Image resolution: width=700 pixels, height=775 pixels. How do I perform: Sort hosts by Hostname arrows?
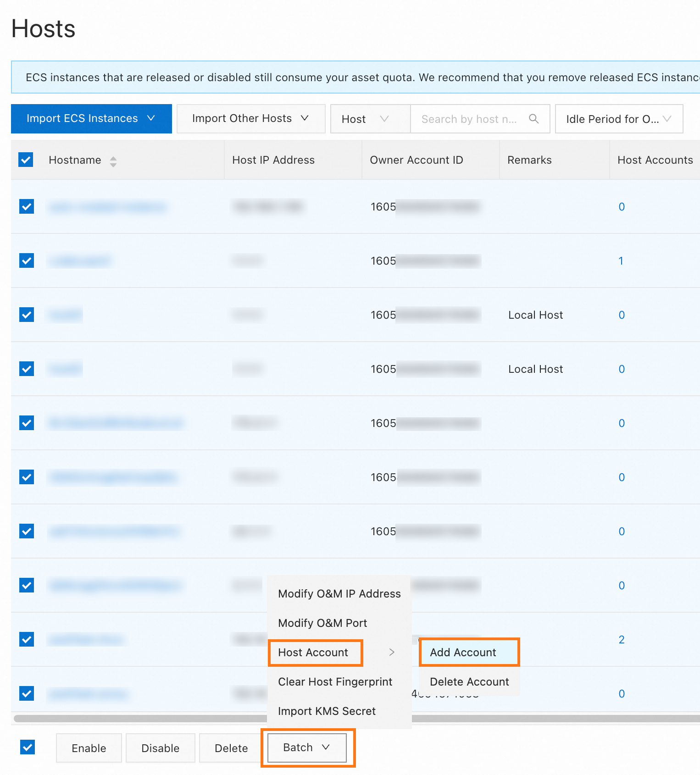(x=113, y=161)
